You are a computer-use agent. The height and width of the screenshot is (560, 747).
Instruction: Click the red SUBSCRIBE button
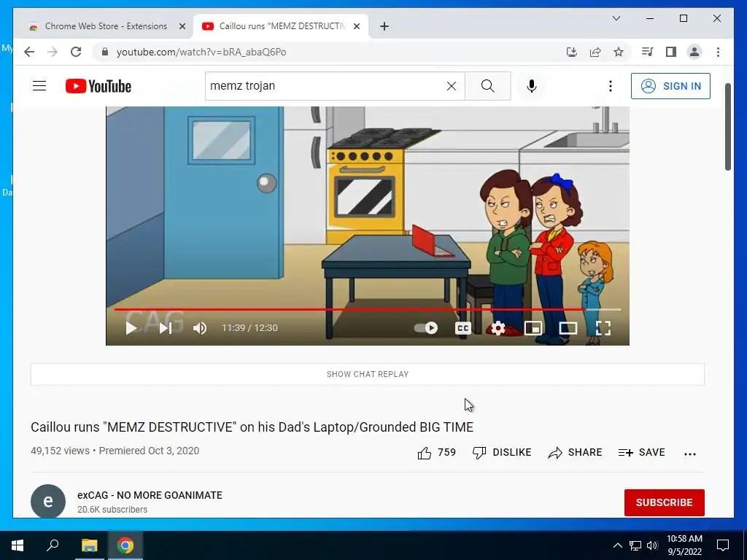click(x=664, y=502)
